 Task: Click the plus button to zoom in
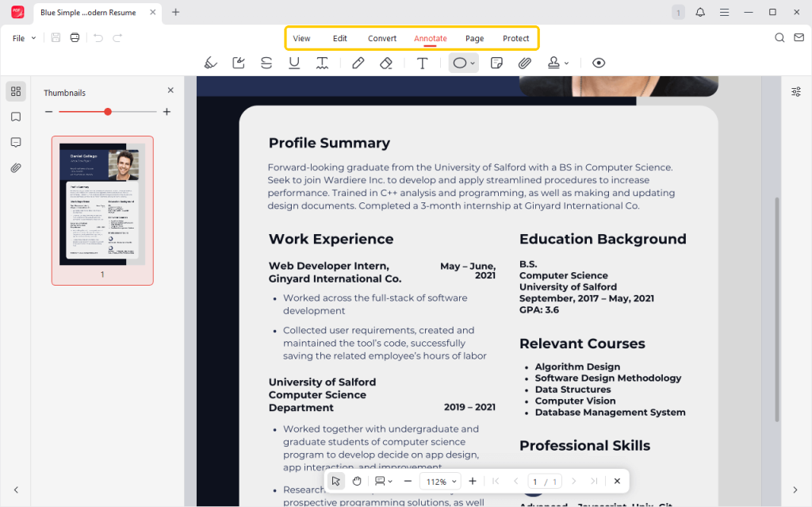click(x=473, y=480)
